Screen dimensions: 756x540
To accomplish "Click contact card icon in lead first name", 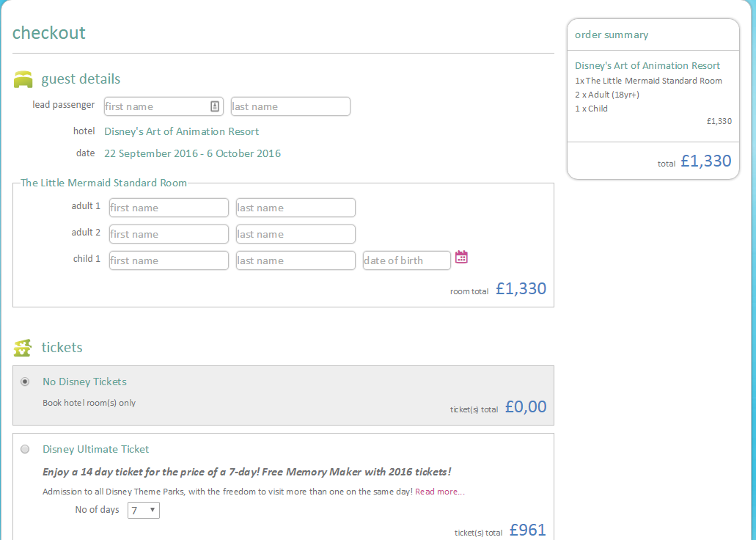I will pos(215,106).
